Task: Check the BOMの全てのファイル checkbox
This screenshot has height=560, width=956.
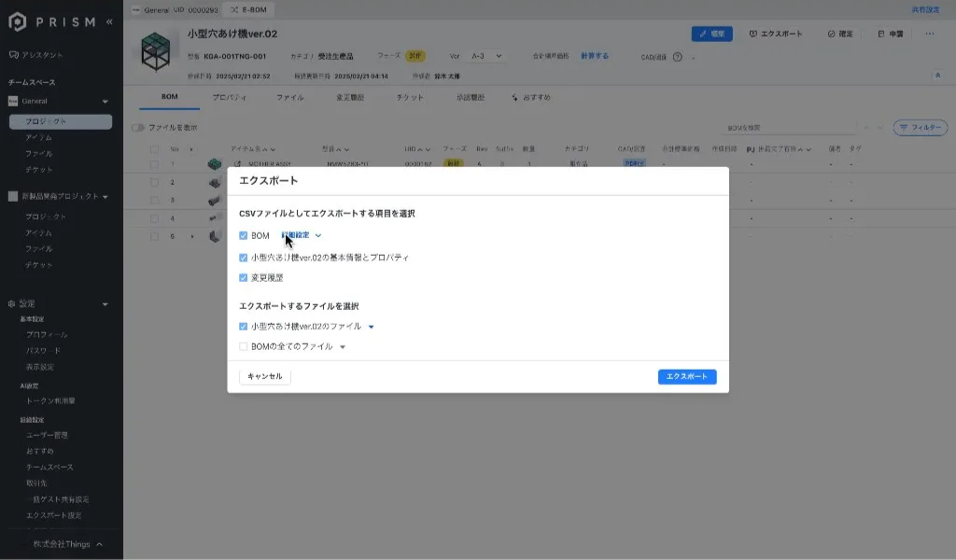Action: 244,346
